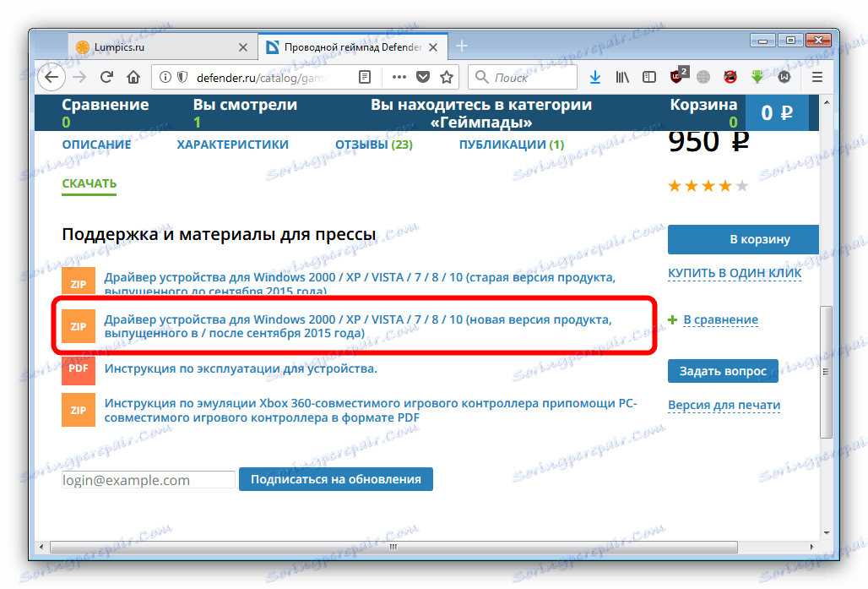Click the 0 ₽ cart total

click(x=777, y=113)
